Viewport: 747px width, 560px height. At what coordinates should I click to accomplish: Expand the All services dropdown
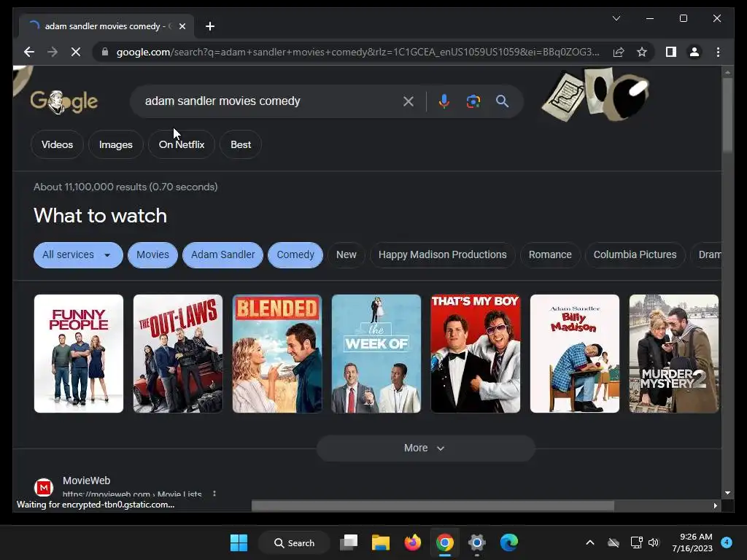point(78,254)
